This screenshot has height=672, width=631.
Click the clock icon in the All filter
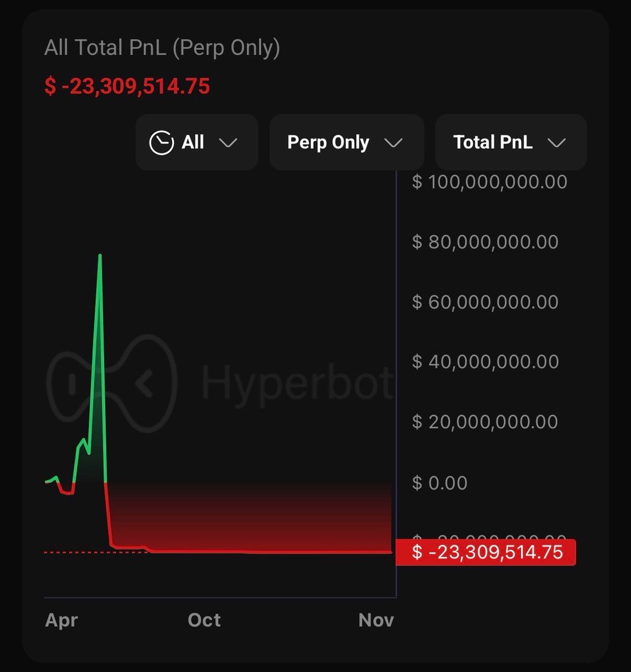[161, 143]
